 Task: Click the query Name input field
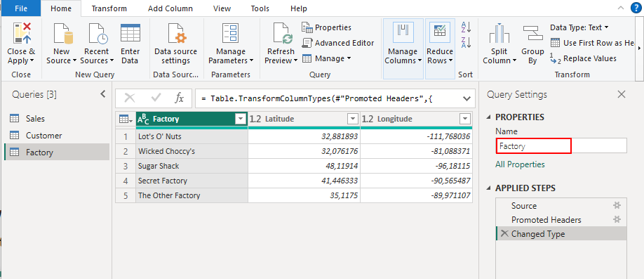pyautogui.click(x=561, y=145)
